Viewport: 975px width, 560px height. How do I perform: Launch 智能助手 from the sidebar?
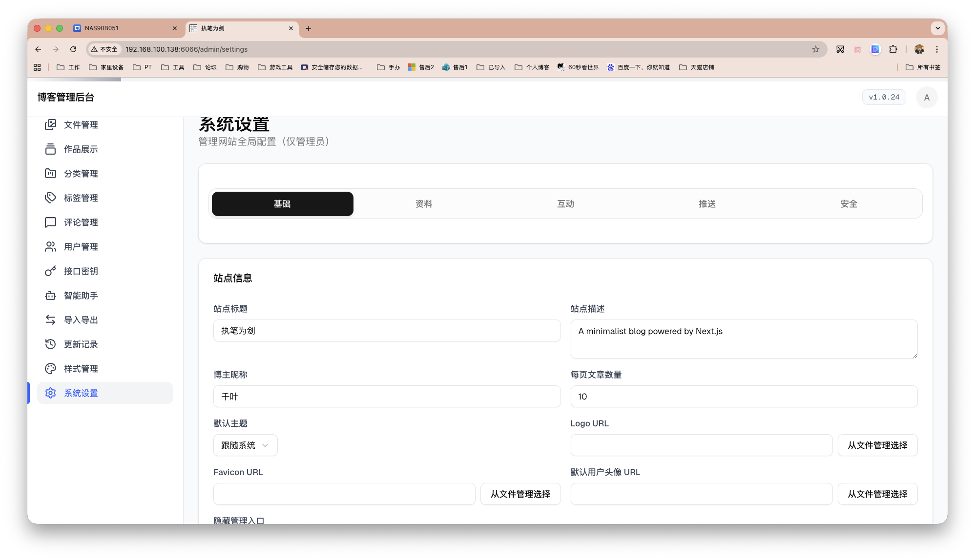tap(80, 295)
